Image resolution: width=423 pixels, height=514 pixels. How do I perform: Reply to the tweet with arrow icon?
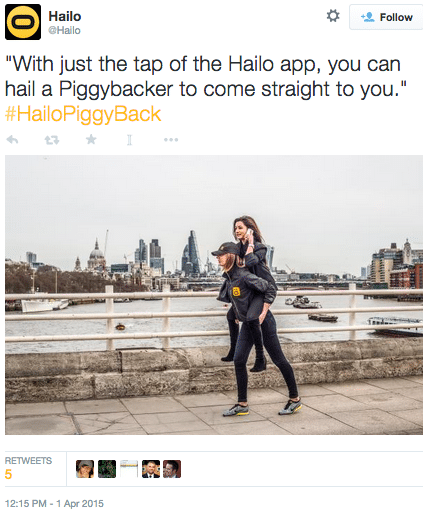pos(12,140)
